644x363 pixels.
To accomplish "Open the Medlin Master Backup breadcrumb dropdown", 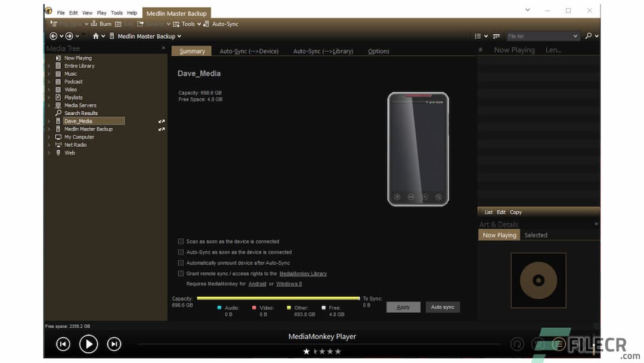I will (x=178, y=36).
